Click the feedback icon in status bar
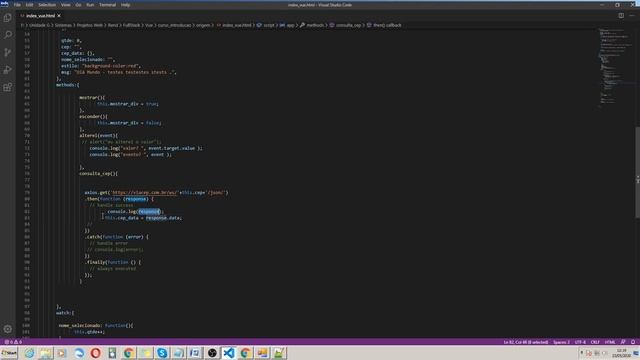The height and width of the screenshot is (360, 640). 623,342
